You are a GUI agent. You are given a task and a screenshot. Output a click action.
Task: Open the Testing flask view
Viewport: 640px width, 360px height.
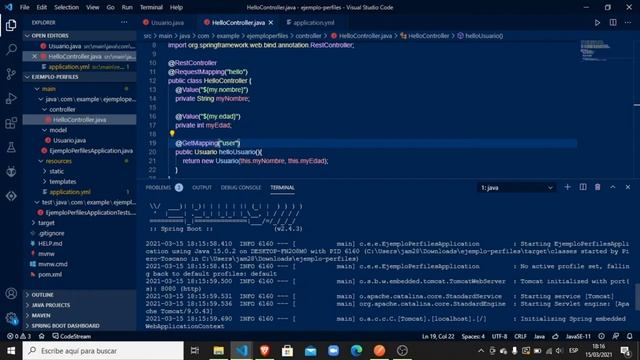[11, 147]
